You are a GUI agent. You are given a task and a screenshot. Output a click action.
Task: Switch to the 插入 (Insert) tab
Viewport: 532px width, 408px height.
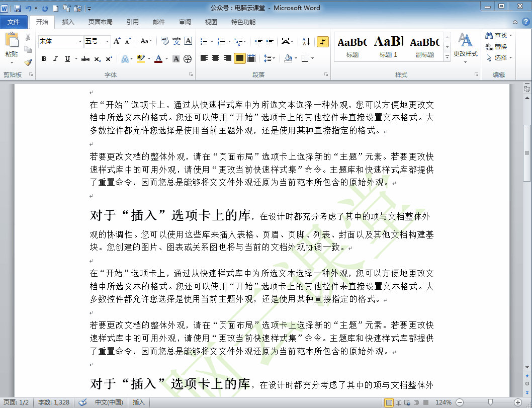click(x=68, y=22)
